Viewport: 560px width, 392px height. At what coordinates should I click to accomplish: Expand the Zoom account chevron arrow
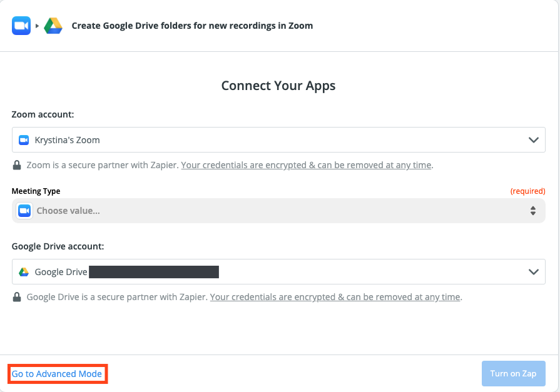tap(534, 140)
